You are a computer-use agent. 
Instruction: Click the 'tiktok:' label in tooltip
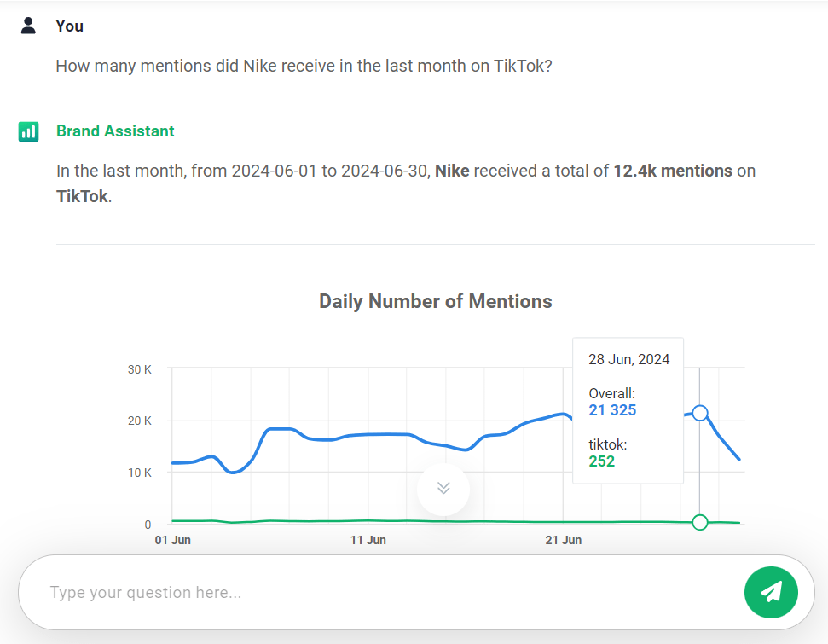(608, 444)
